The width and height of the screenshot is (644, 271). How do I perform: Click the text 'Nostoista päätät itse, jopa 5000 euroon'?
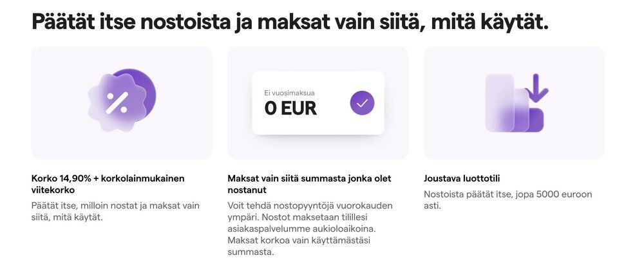click(x=507, y=200)
